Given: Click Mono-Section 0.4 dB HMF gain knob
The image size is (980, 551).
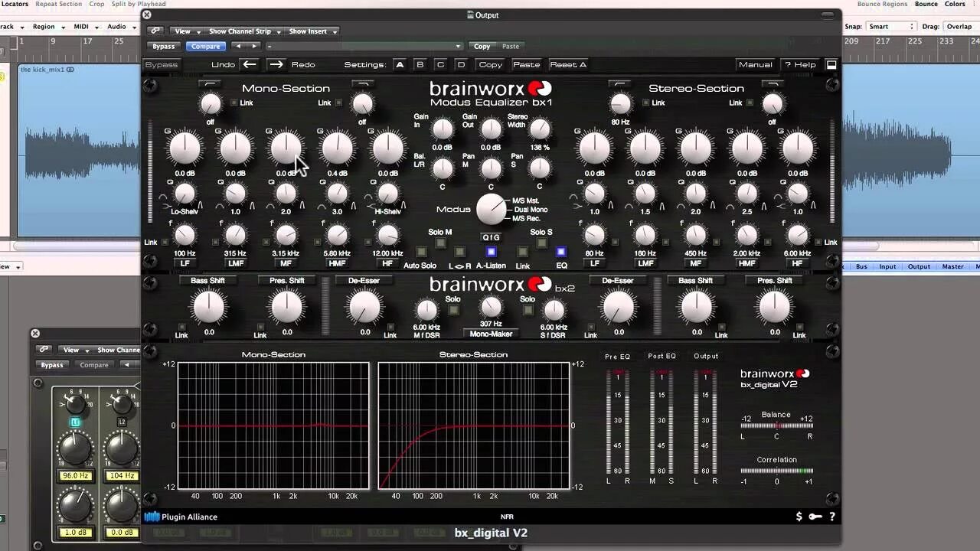Looking at the screenshot, I should click(337, 148).
